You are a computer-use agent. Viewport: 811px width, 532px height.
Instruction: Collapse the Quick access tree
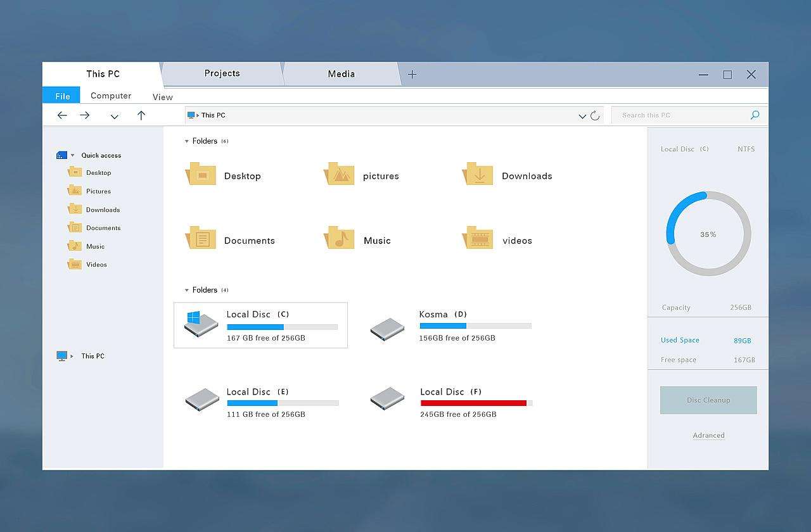coord(73,155)
